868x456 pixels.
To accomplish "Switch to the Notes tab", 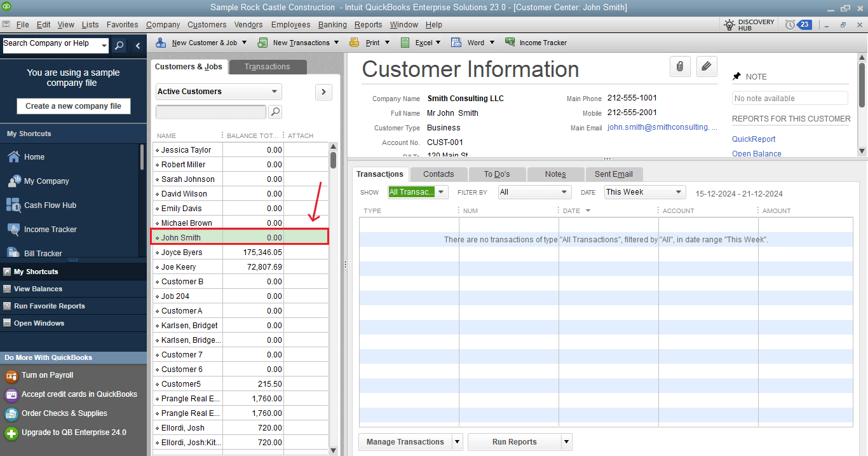I will 555,174.
